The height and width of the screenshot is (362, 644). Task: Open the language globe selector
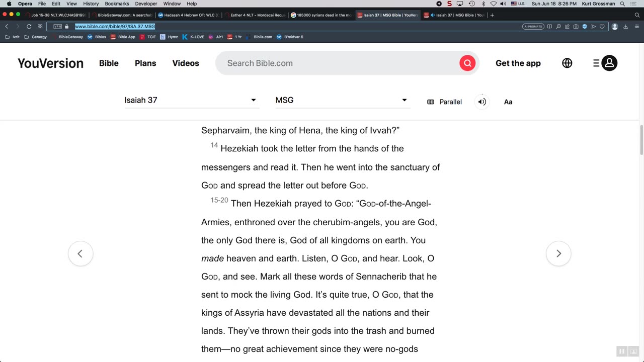point(567,63)
